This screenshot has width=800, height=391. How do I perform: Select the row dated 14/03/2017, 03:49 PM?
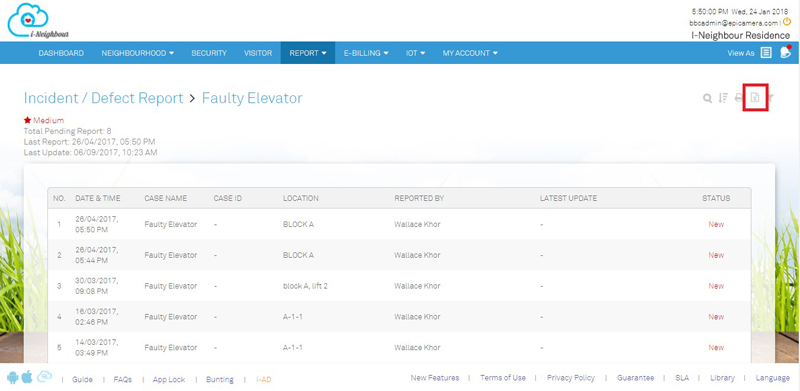coord(399,347)
